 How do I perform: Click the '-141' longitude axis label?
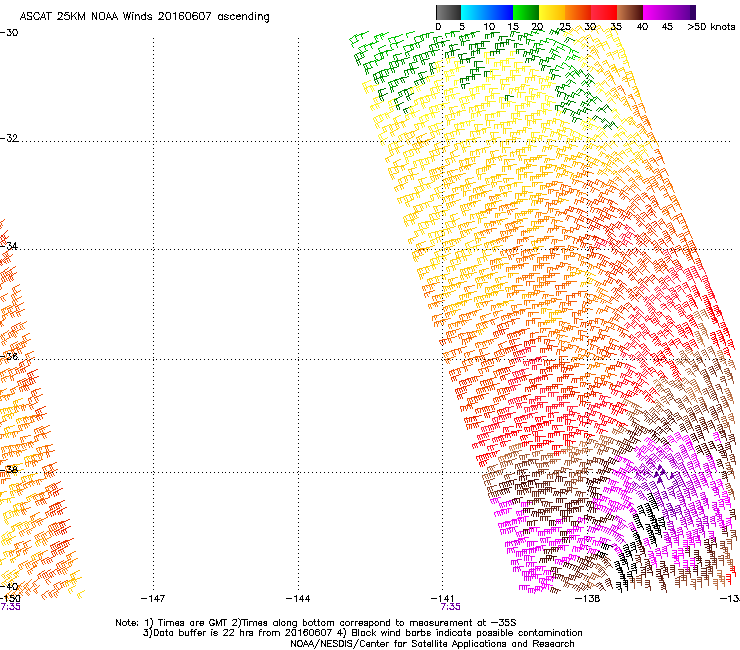443,599
